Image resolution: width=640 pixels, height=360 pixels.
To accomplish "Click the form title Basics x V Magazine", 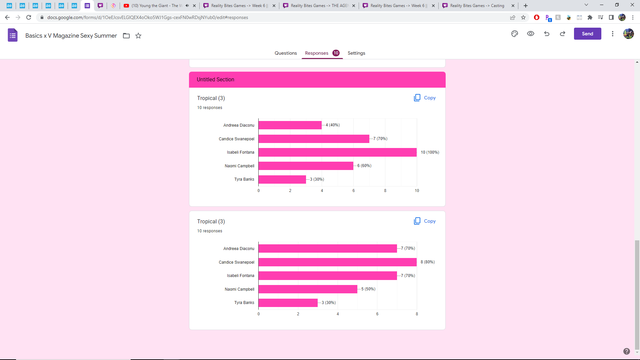I will pos(71,36).
